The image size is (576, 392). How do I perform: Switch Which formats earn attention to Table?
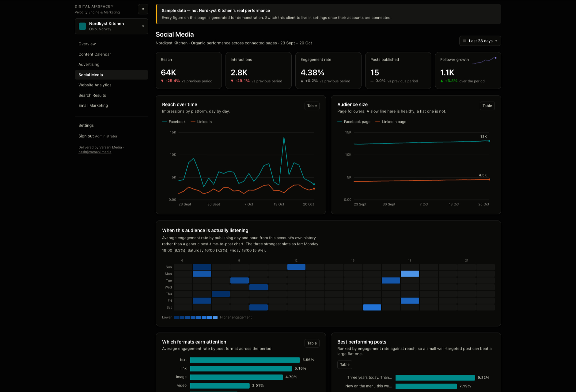(x=312, y=343)
